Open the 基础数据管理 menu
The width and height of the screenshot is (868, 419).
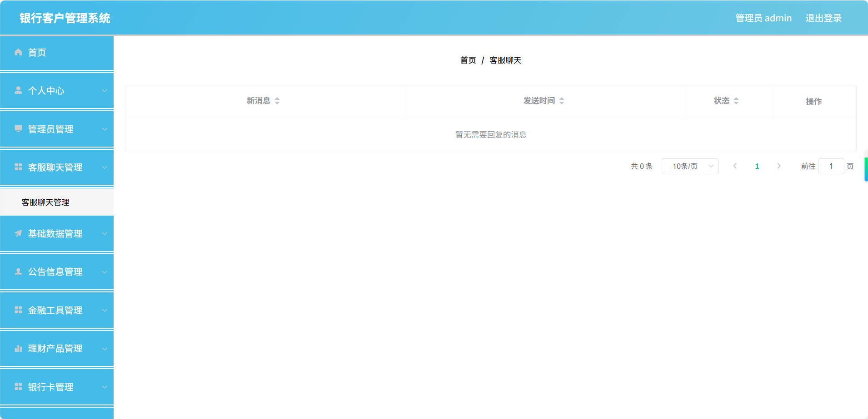tap(57, 233)
